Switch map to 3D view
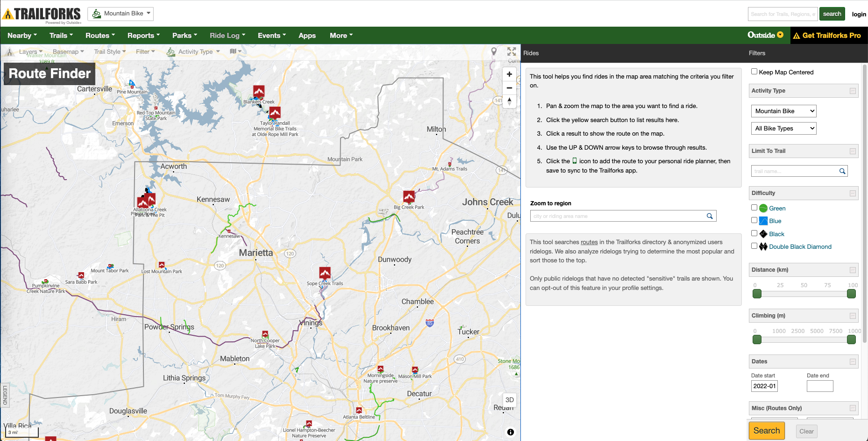 coord(509,400)
